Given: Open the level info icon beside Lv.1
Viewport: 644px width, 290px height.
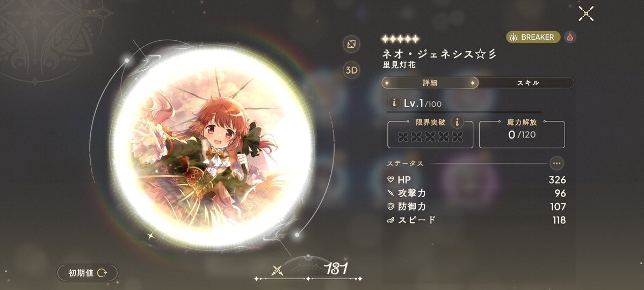Looking at the screenshot, I should click(x=394, y=103).
